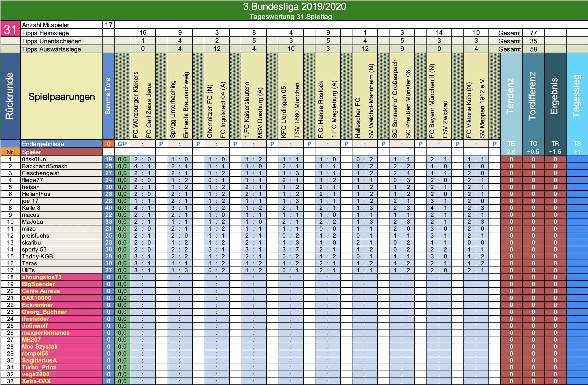Select the Tordifferenz column header
Image resolution: width=588 pixels, height=385 pixels.
[x=533, y=96]
